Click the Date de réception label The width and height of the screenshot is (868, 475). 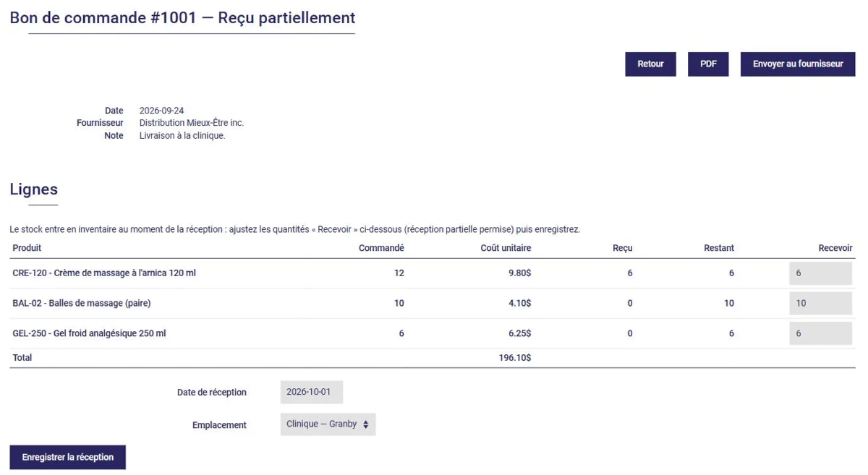(212, 393)
